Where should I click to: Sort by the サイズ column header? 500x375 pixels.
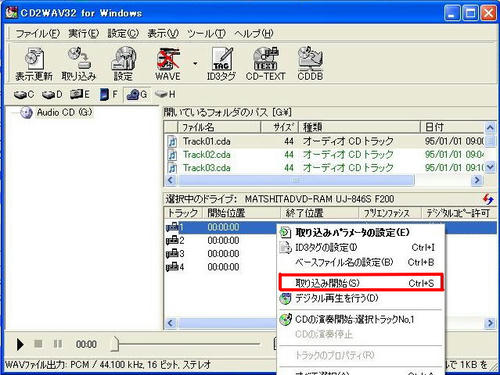[279, 127]
